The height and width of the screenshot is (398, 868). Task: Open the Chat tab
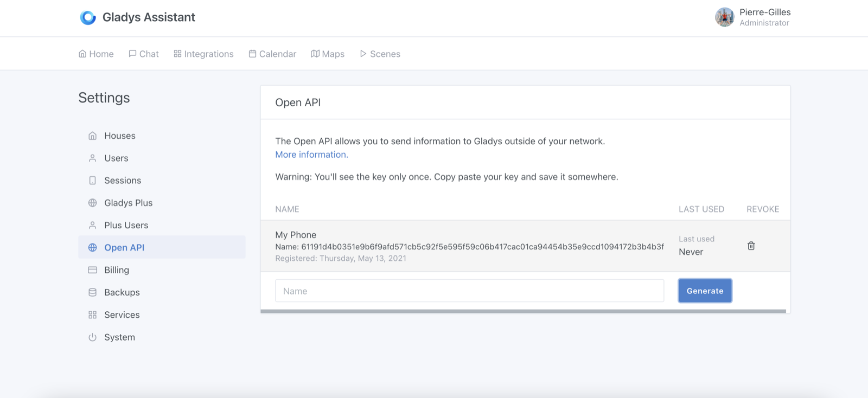144,54
